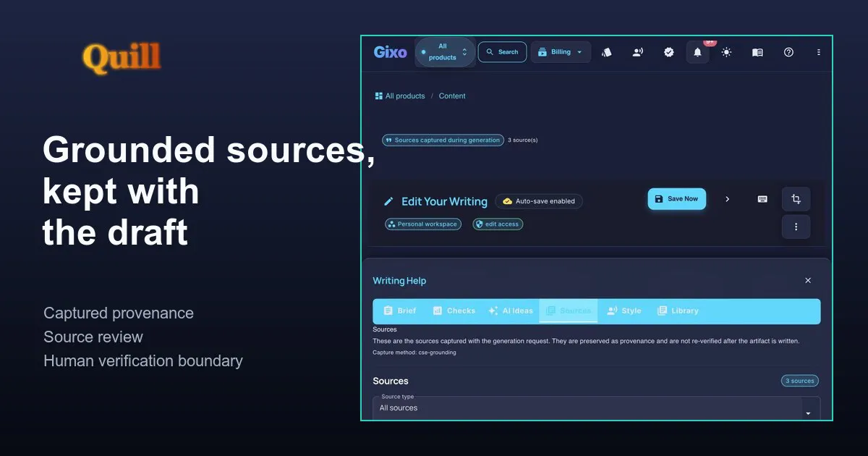
Task: Open the header three-dot menu
Action: [x=819, y=52]
